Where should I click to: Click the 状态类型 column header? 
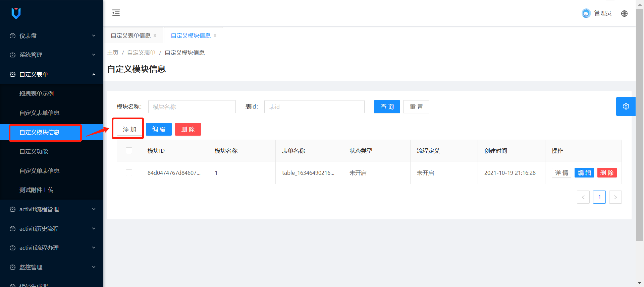(361, 151)
